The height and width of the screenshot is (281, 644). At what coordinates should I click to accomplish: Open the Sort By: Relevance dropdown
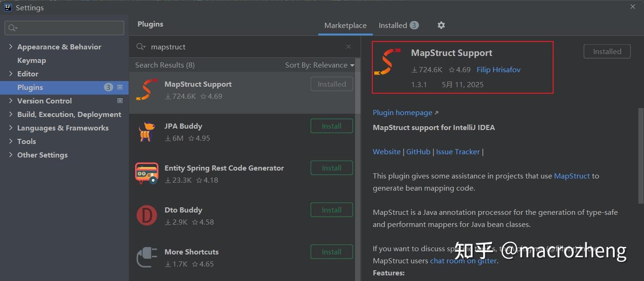point(320,65)
